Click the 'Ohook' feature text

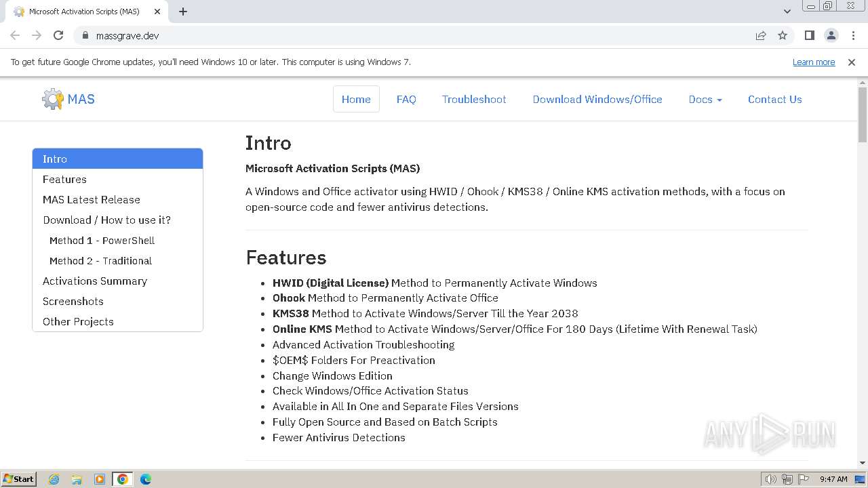289,298
